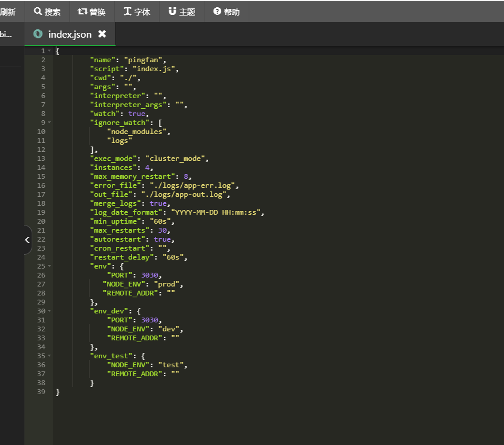Image resolution: width=504 pixels, height=445 pixels.
Task: Click the "prod" NODE_ENV value
Action: [166, 285]
